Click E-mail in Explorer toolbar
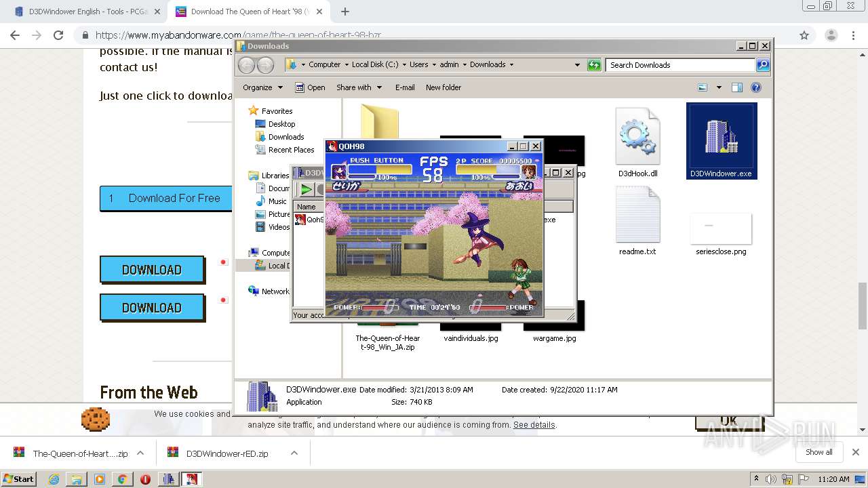 pos(405,87)
